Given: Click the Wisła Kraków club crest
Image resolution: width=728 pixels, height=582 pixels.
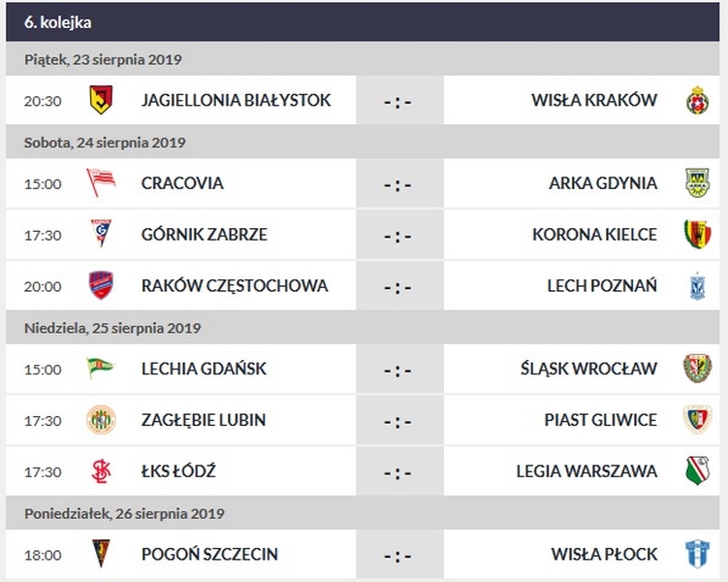Looking at the screenshot, I should point(696,100).
